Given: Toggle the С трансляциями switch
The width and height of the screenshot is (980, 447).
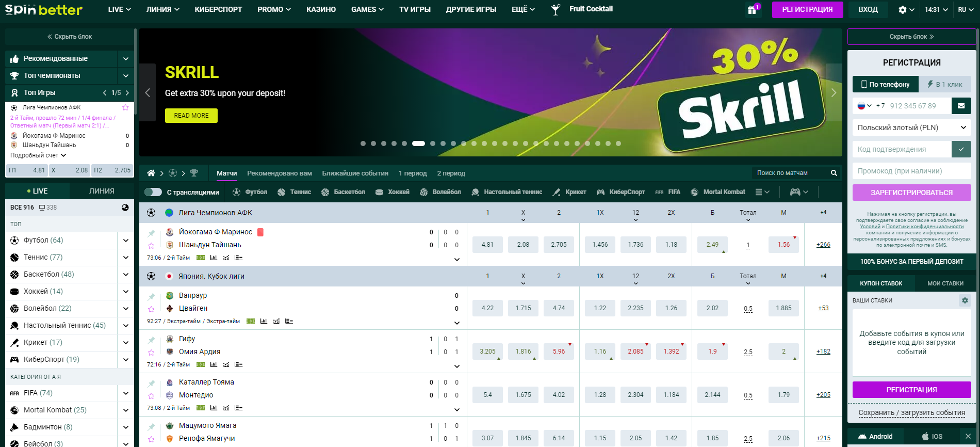Looking at the screenshot, I should click(x=153, y=192).
